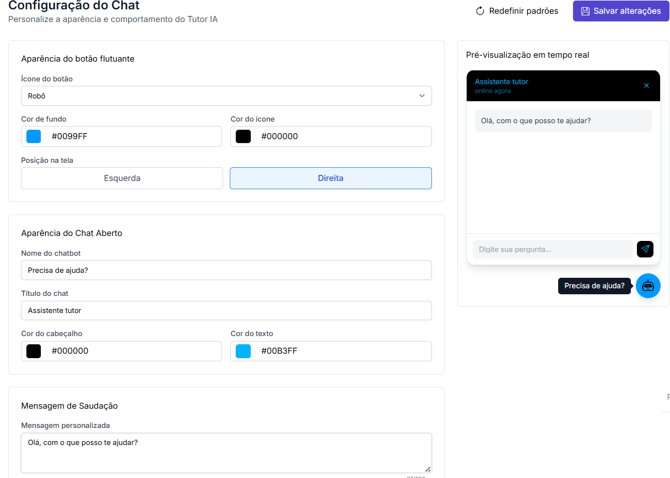The width and height of the screenshot is (670, 478).
Task: Open the Ícone do botão dropdown
Action: (x=226, y=96)
